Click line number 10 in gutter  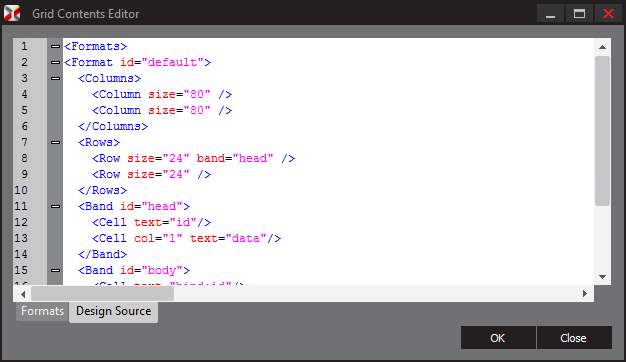(x=21, y=190)
